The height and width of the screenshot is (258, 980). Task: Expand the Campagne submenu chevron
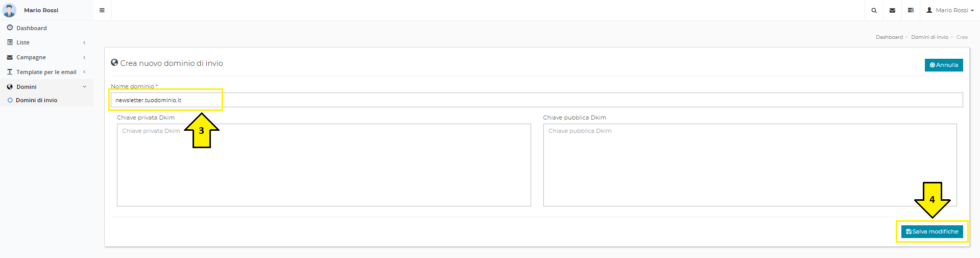pyautogui.click(x=84, y=57)
